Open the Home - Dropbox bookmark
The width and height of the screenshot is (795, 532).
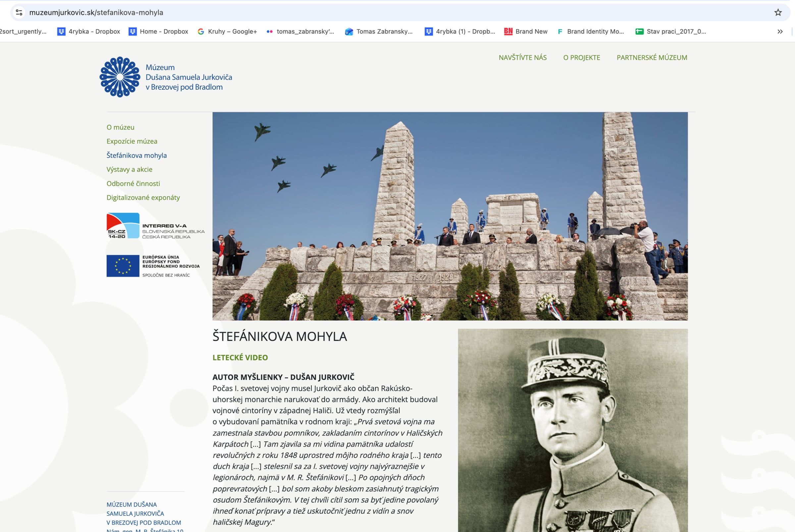pos(158,31)
